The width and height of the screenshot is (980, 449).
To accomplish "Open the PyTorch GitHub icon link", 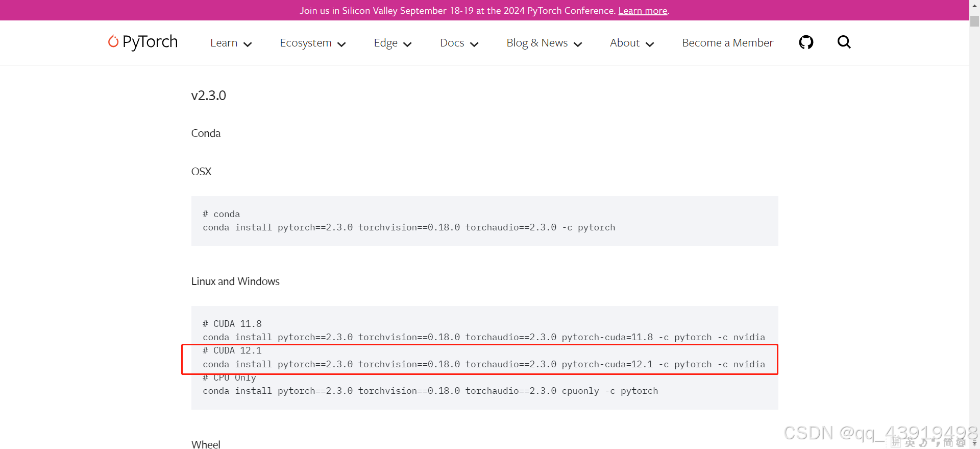I will click(x=806, y=42).
